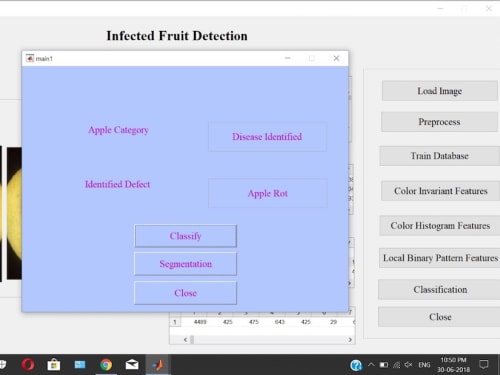Image resolution: width=500 pixels, height=375 pixels.
Task: Open Microsoft Store from the taskbar
Action: [x=54, y=365]
